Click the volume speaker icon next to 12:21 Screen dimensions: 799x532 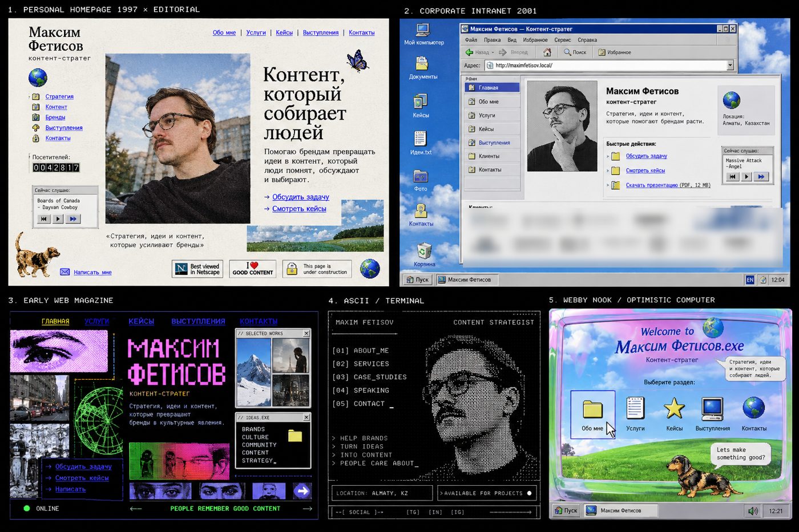pyautogui.click(x=753, y=511)
